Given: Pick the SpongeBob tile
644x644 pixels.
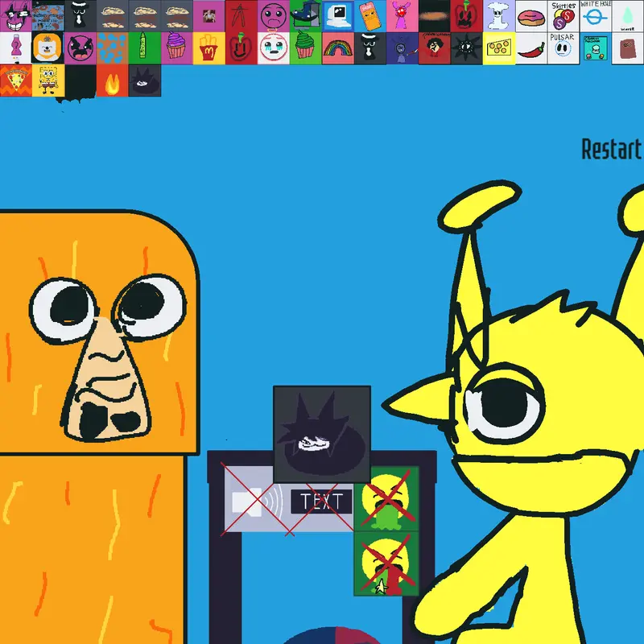Looking at the screenshot, I should click(48, 80).
